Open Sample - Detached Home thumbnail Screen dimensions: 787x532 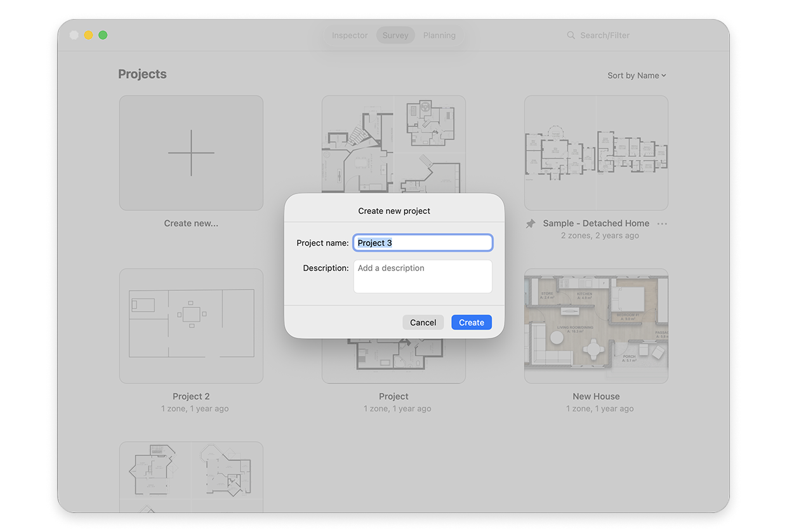coord(596,153)
